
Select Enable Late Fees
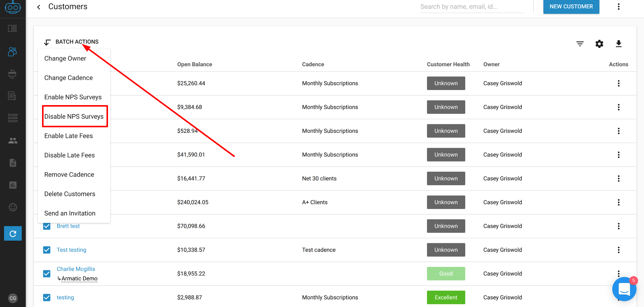74,136
